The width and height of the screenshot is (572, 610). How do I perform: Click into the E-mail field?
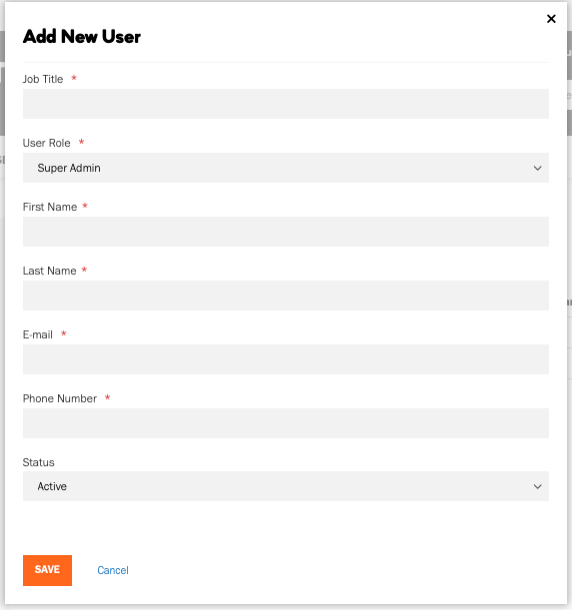pos(286,359)
